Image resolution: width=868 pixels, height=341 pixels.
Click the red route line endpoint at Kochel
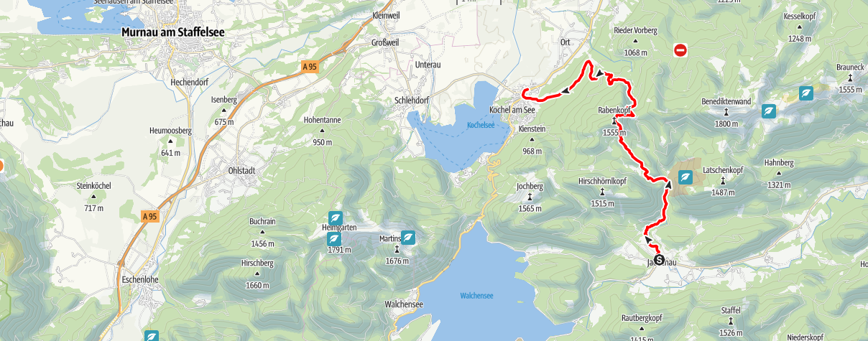coord(525,91)
